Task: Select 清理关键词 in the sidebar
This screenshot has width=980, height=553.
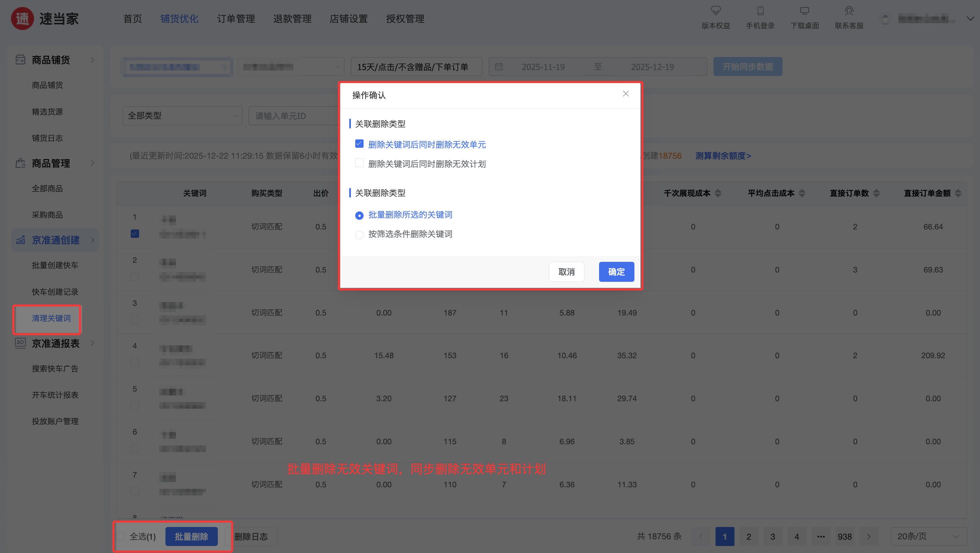Action: pos(51,318)
